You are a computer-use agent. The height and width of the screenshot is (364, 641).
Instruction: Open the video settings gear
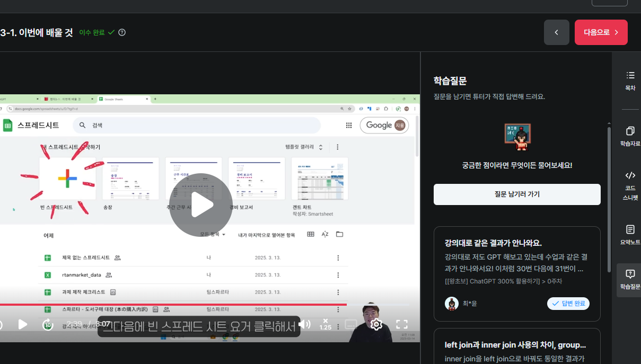pos(376,324)
